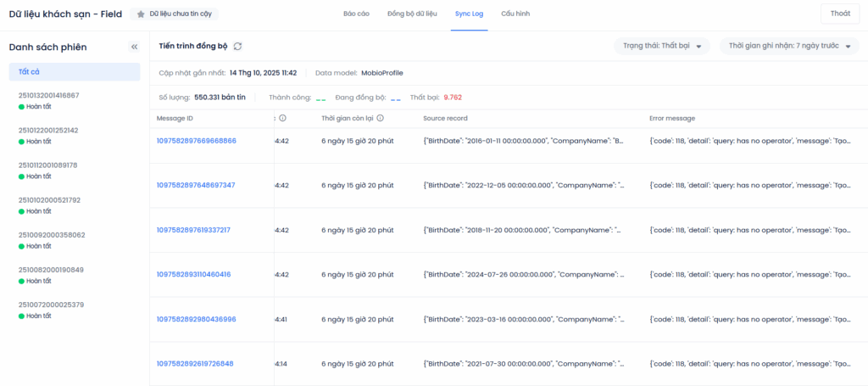Click the Thoát button

839,14
